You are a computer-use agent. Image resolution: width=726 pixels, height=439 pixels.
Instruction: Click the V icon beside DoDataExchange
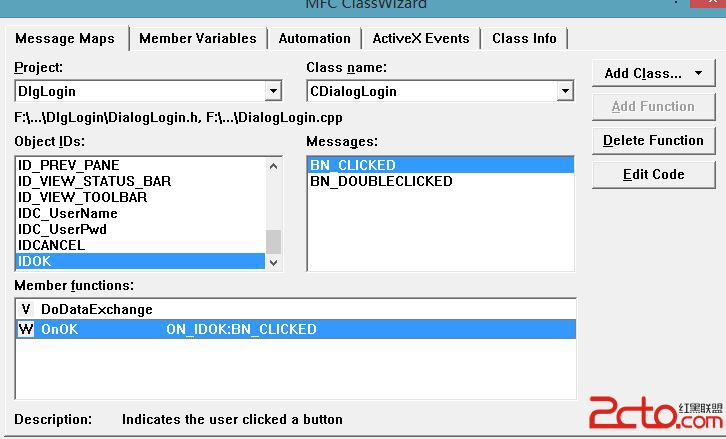click(26, 309)
